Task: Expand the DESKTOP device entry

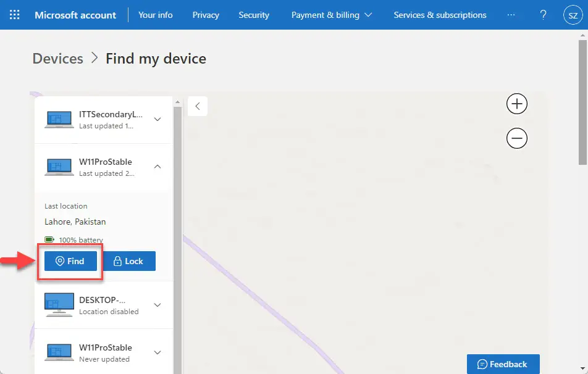Action: [x=157, y=305]
